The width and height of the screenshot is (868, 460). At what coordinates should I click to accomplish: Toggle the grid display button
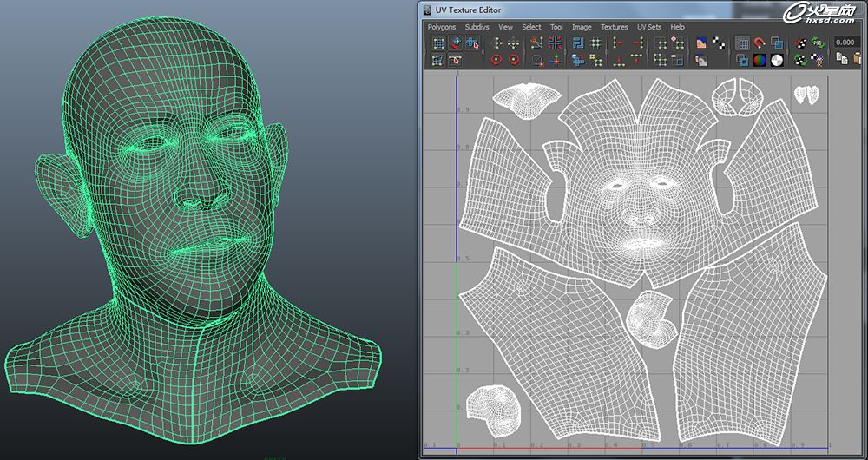743,43
